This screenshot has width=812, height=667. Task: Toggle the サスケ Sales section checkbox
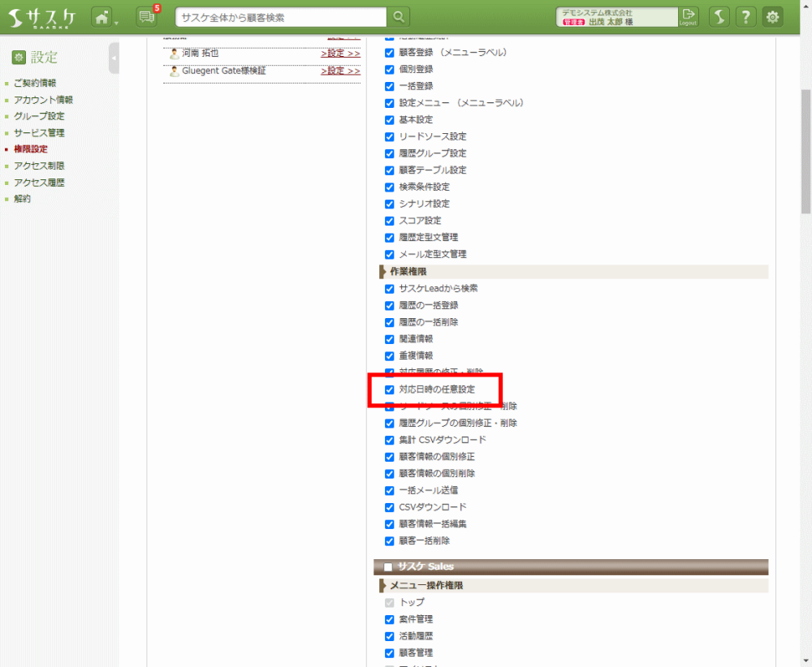(x=388, y=566)
